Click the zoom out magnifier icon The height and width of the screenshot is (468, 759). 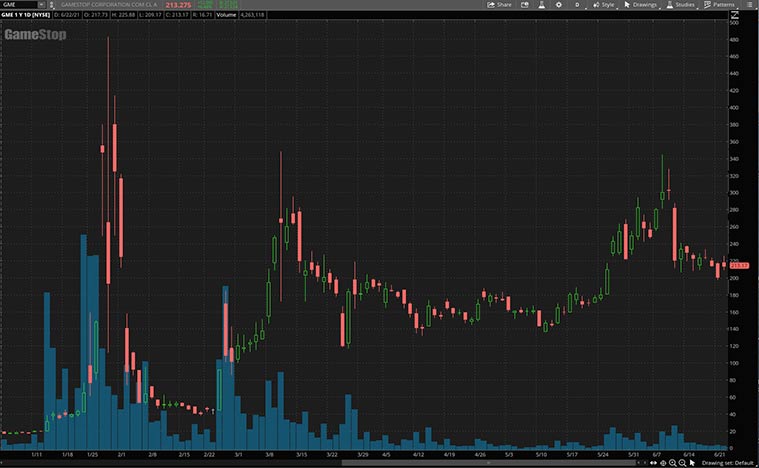[682, 463]
